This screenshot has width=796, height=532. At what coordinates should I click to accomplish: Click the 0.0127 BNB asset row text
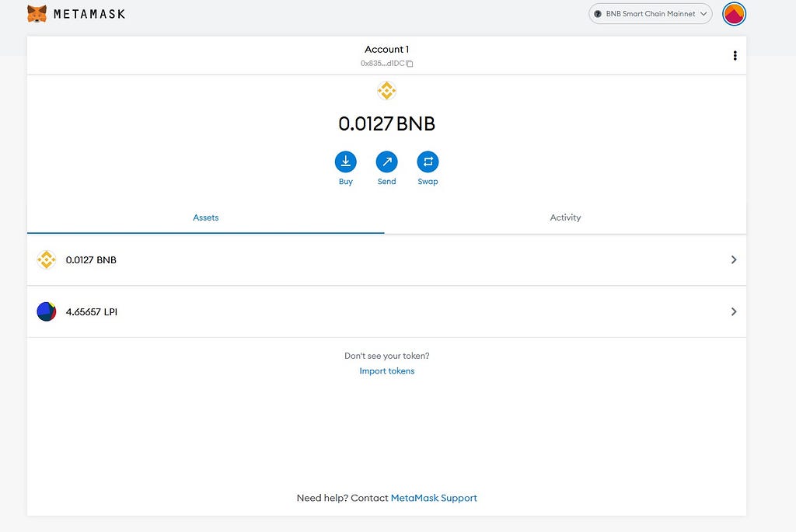[x=91, y=259]
